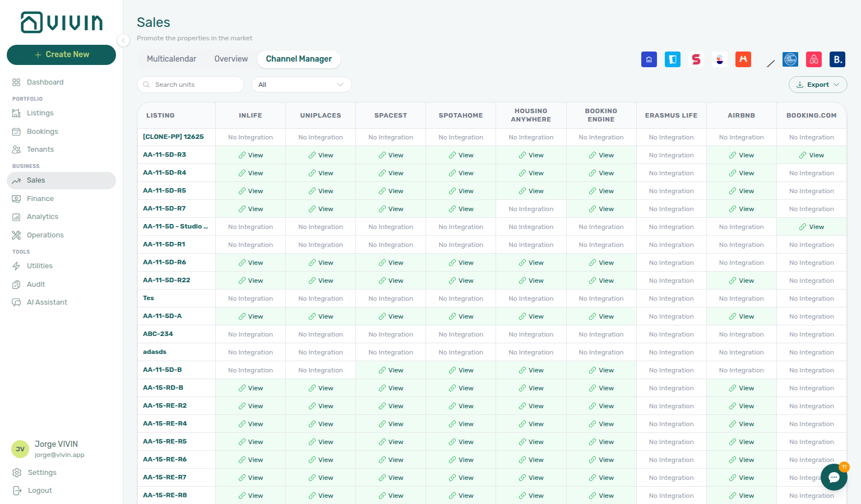Open the Spotahome channel icon
Viewport: 861px width, 504px height.
(720, 59)
